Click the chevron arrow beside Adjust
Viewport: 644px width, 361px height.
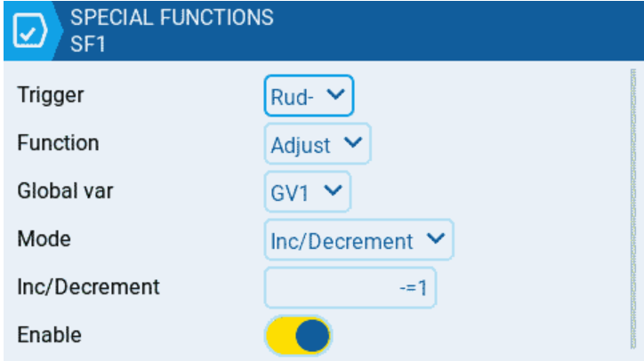[x=353, y=142]
